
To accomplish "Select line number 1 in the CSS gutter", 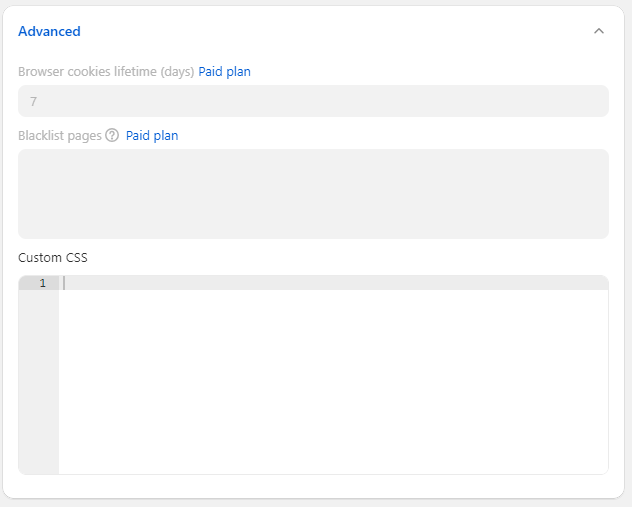I will coord(42,283).
